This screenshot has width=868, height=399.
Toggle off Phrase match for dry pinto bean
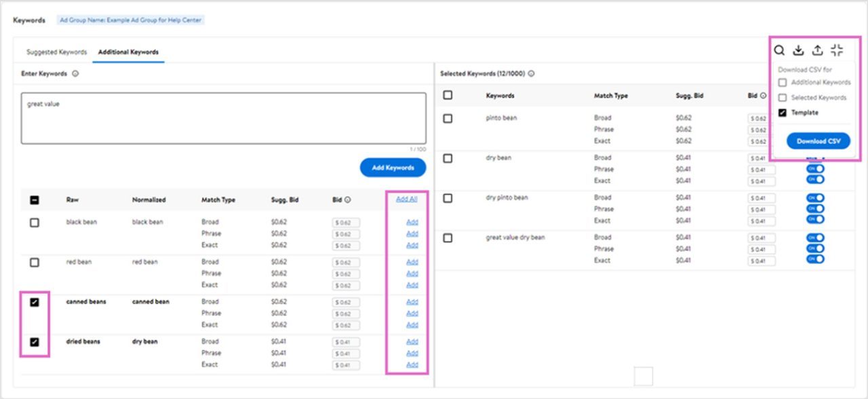814,209
